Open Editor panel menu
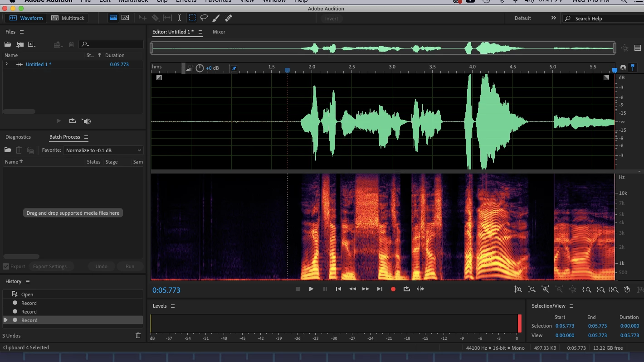Screen dimensions: 644x362 (x=200, y=32)
